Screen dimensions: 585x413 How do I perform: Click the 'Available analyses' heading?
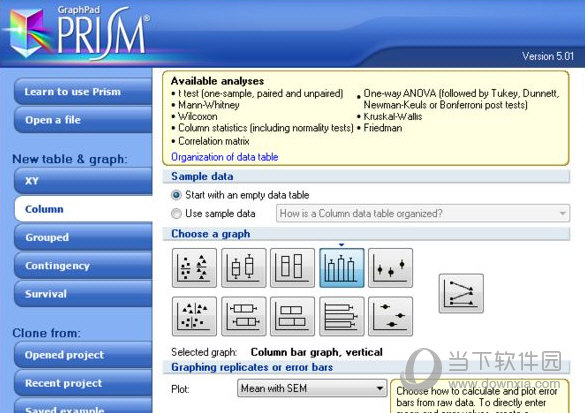point(217,81)
